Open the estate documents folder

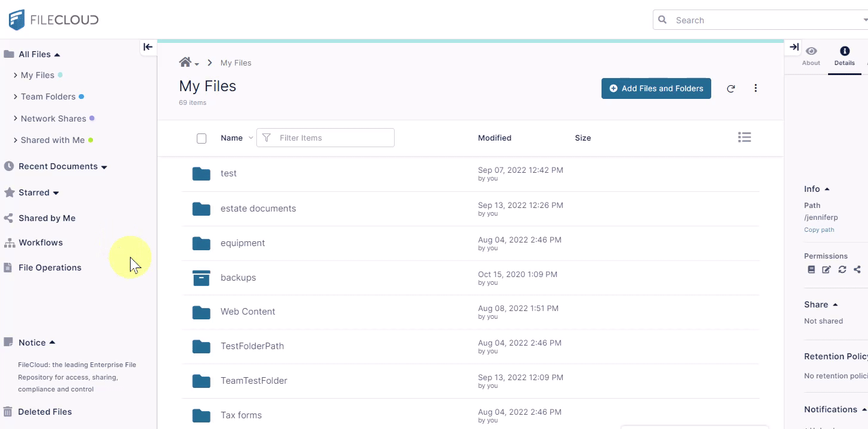tap(258, 209)
